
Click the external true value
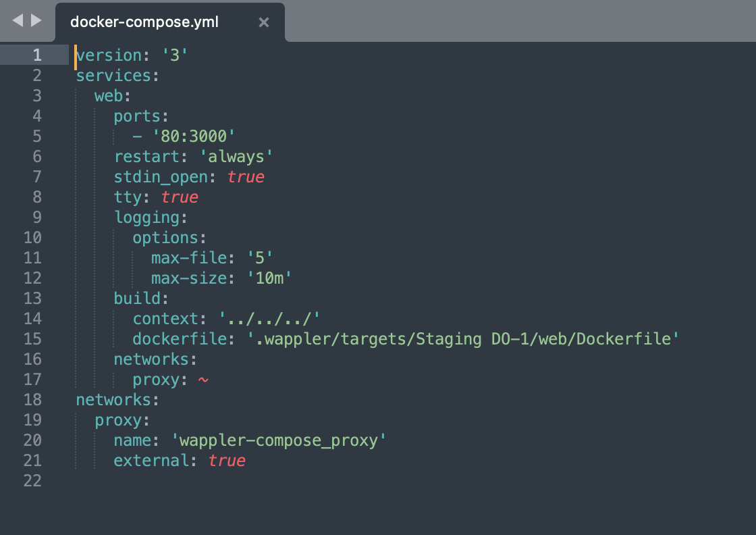pos(227,461)
